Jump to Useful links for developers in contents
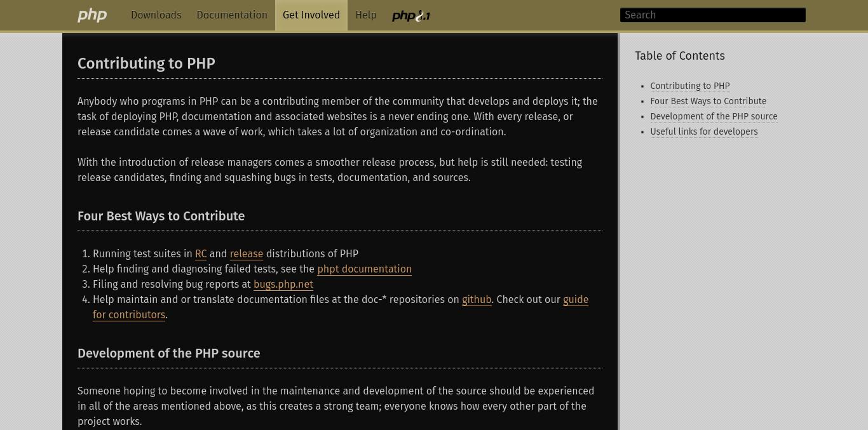Image resolution: width=868 pixels, height=430 pixels. point(704,131)
